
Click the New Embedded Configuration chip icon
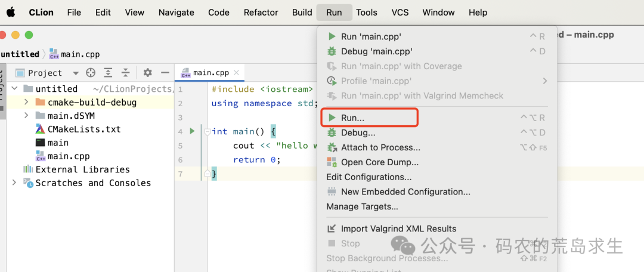(x=332, y=192)
